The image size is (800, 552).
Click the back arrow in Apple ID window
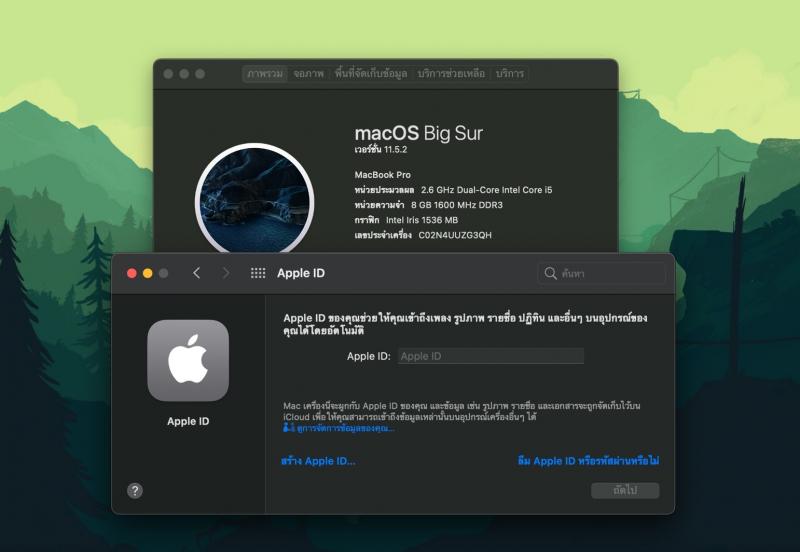tap(196, 273)
